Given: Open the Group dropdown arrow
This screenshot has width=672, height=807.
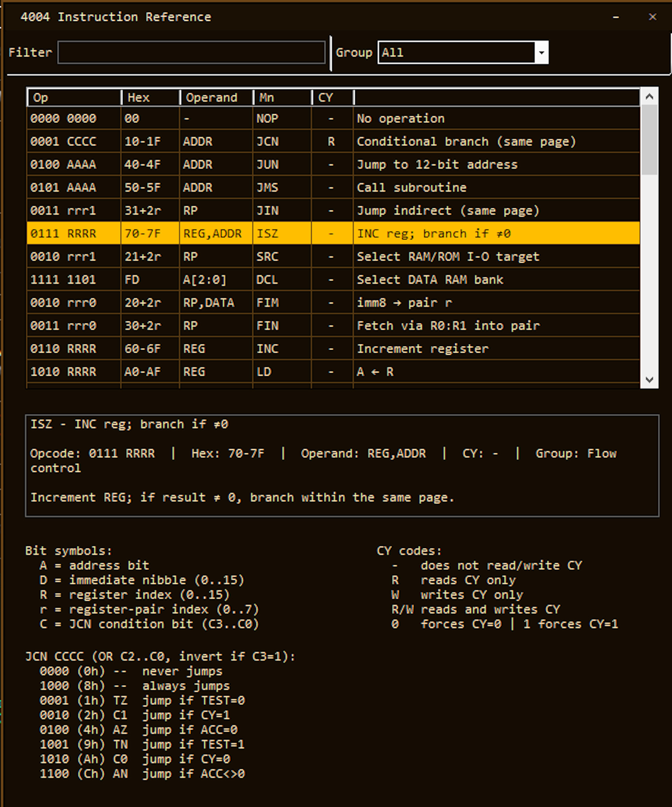Looking at the screenshot, I should [x=541, y=52].
